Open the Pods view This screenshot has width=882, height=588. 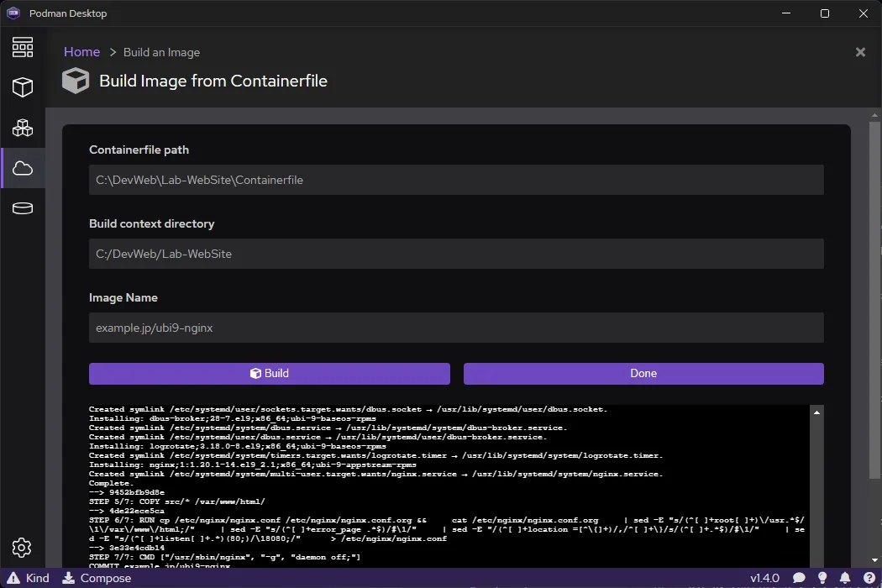(x=23, y=128)
